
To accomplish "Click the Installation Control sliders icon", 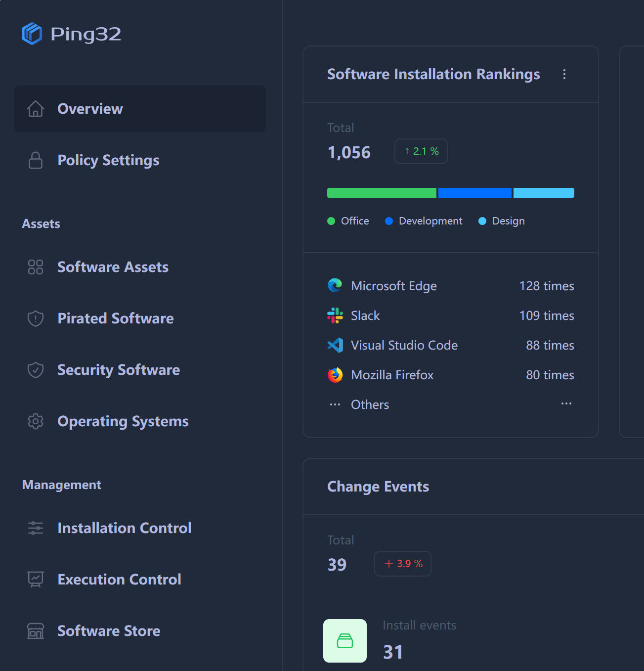I will pos(36,528).
